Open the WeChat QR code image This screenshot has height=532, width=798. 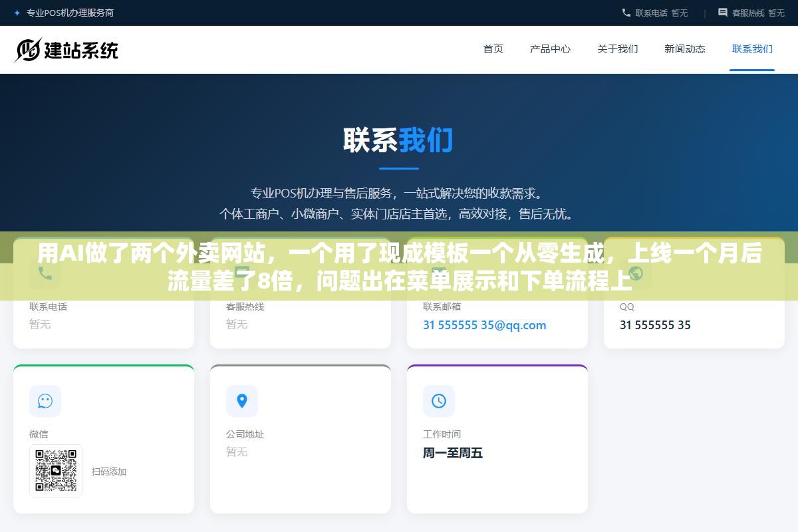[x=56, y=471]
